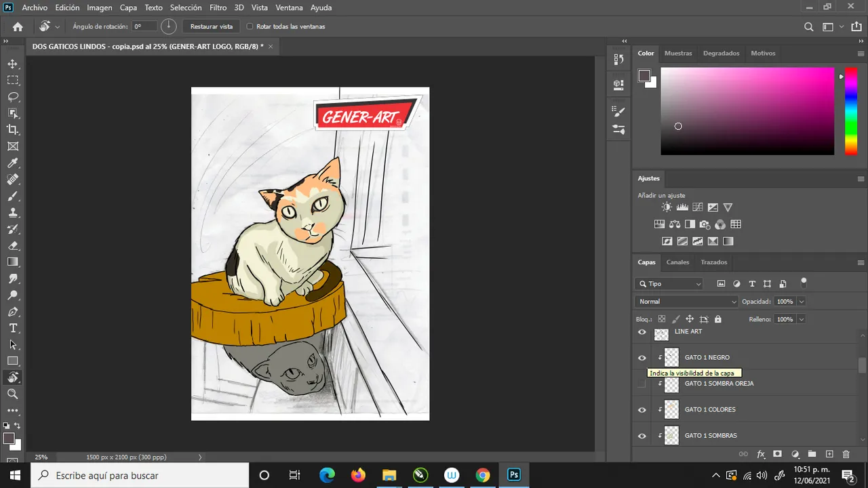
Task: Add a Levels adjustment
Action: click(682, 207)
